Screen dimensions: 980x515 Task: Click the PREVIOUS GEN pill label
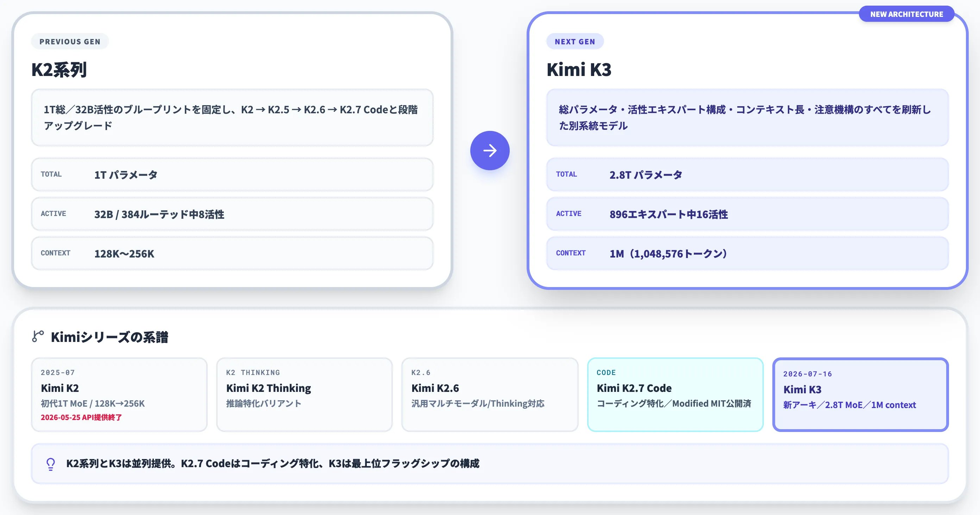(70, 42)
